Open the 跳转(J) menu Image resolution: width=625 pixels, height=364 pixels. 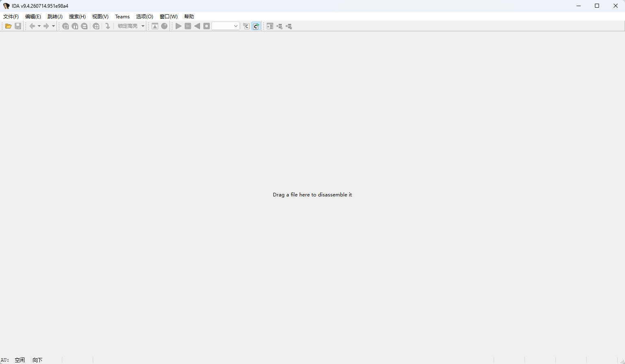(x=55, y=17)
